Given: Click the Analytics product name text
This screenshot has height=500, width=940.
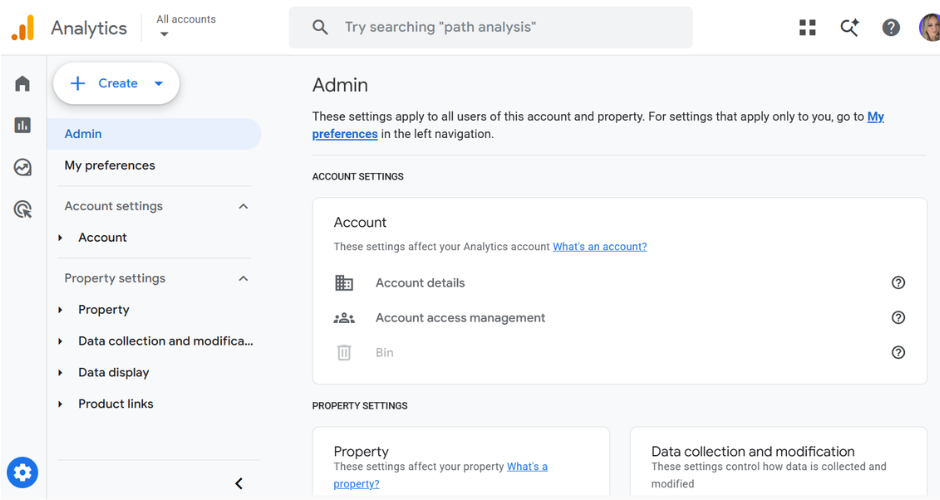Looking at the screenshot, I should 89,28.
